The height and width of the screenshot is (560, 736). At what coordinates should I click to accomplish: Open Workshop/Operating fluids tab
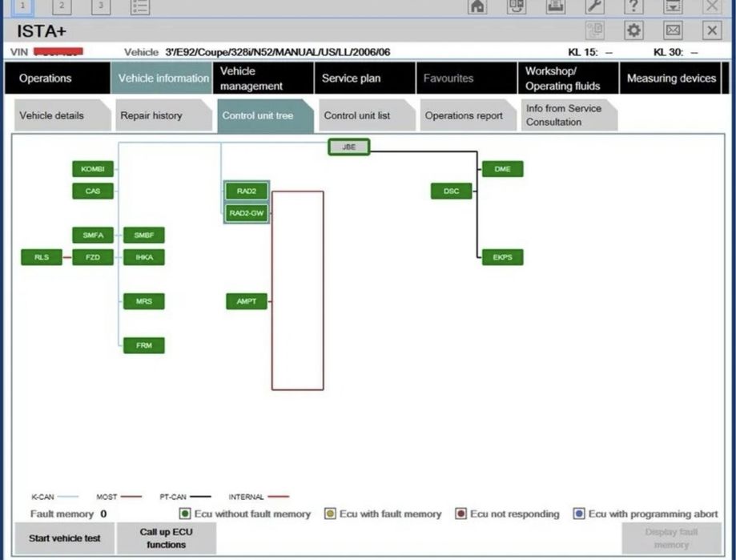pos(568,78)
